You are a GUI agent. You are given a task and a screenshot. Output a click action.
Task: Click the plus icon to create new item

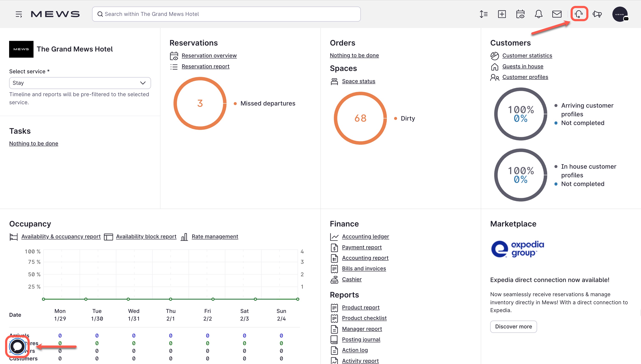502,14
